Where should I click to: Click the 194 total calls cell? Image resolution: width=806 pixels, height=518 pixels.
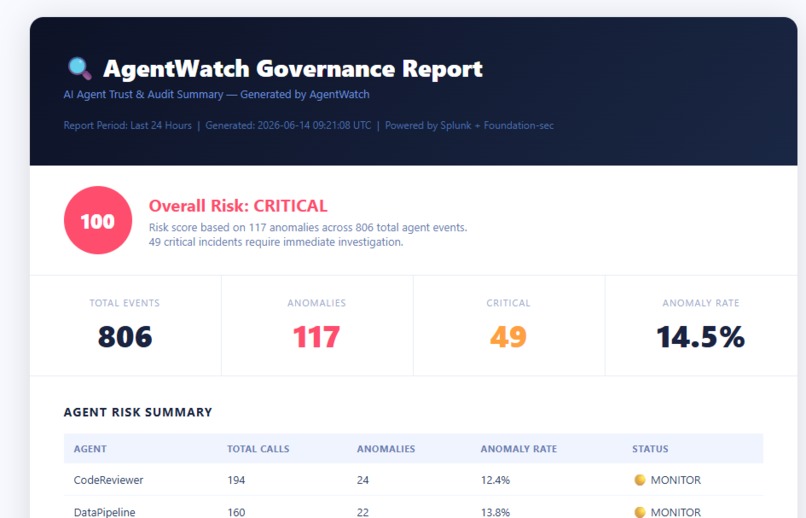[x=236, y=480]
